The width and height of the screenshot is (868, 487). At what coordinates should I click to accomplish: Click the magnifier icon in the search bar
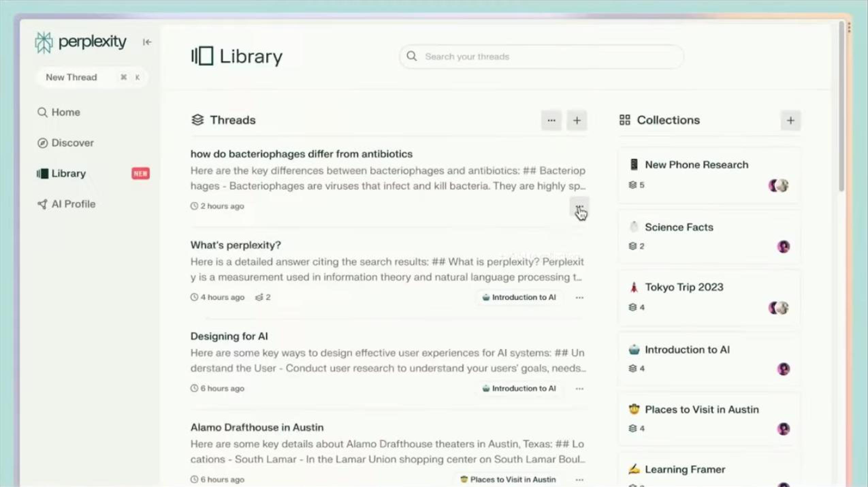click(412, 56)
